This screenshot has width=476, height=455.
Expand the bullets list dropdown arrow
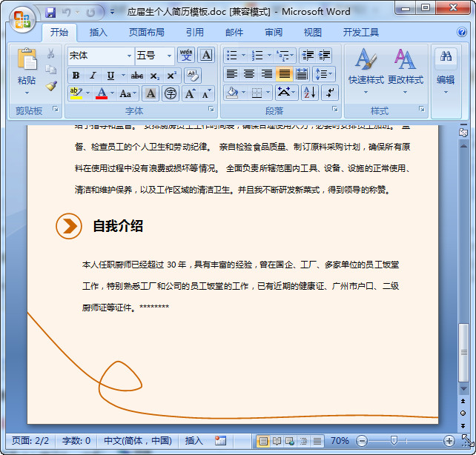point(243,55)
